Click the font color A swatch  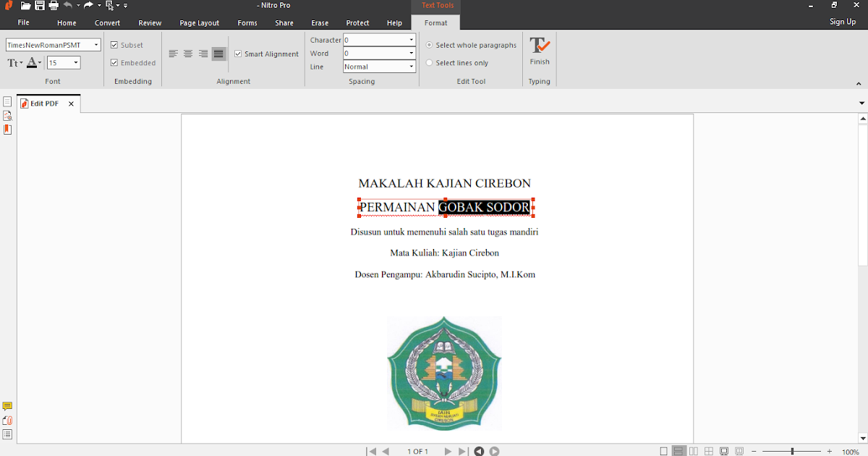[32, 63]
